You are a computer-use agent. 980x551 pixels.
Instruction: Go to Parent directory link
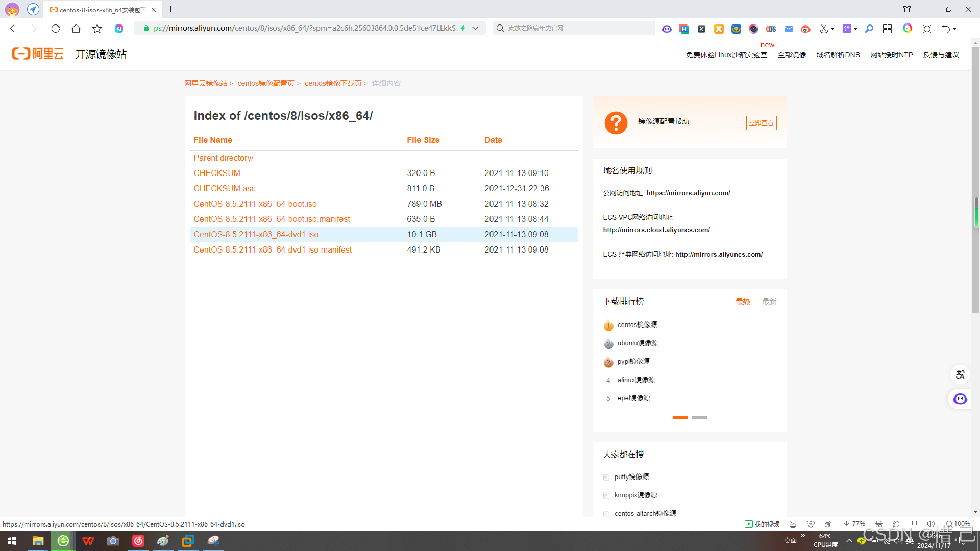click(x=223, y=158)
